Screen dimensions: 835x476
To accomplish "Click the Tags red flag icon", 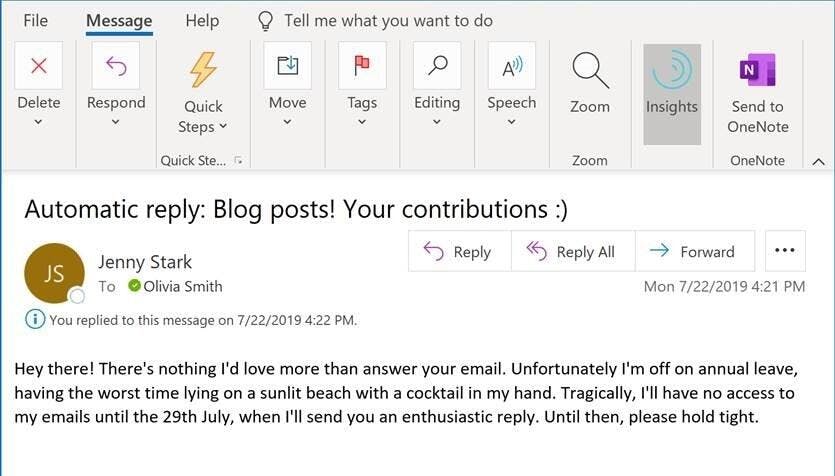I will 362,66.
